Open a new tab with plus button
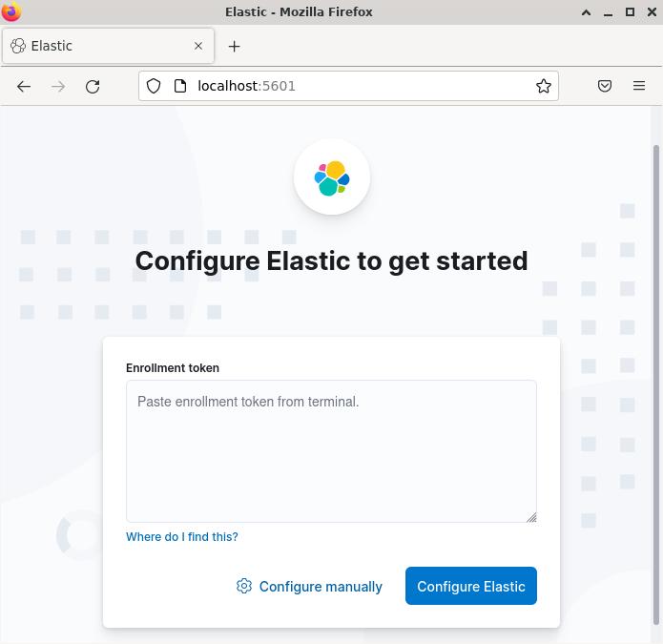Image resolution: width=663 pixels, height=644 pixels. pos(235,46)
